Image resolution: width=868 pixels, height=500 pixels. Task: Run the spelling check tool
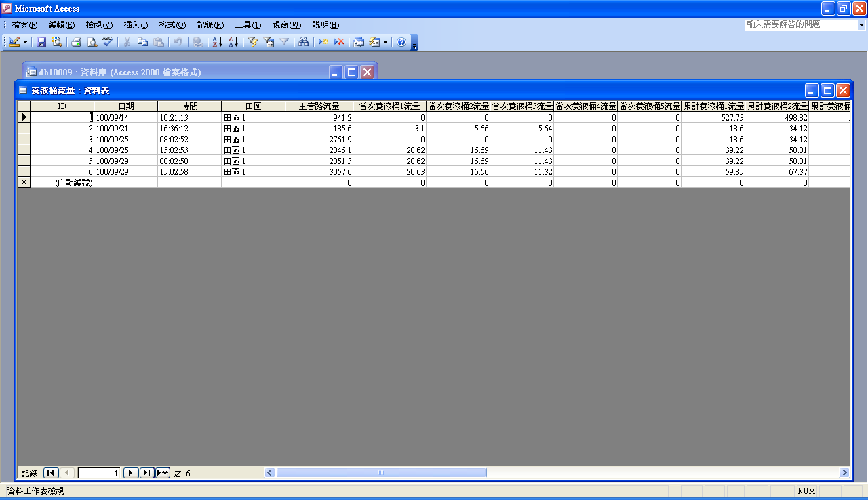(x=108, y=42)
